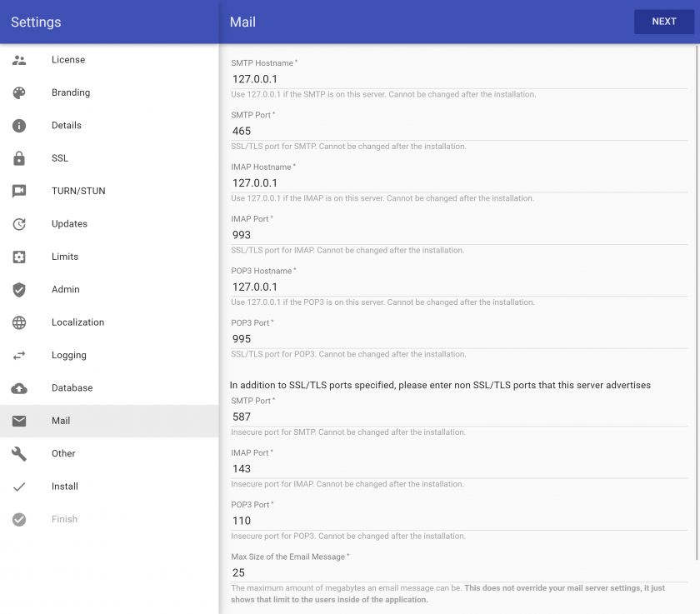Focus the SSL/TLS SMTP Port 465 field
Viewport: 700px width, 614px height.
[459, 131]
